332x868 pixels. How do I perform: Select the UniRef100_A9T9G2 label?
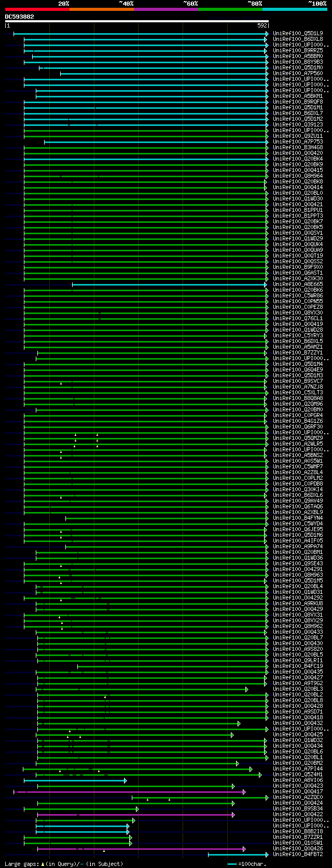click(298, 683)
